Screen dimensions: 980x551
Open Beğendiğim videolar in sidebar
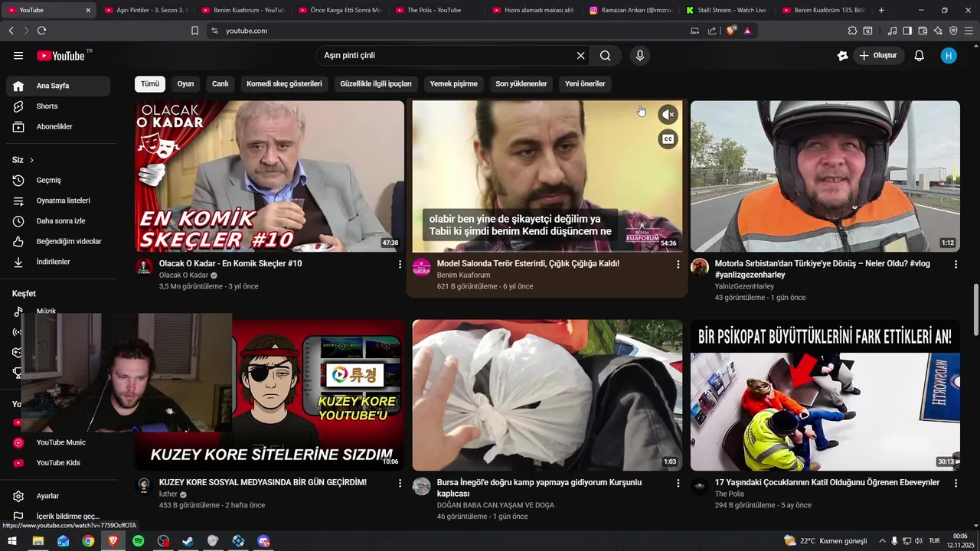point(58,241)
